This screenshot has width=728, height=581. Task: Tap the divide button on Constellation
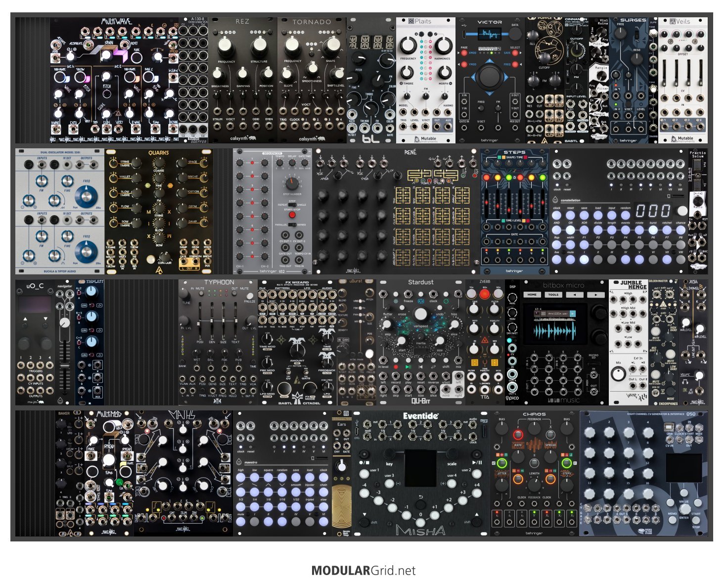coord(597,230)
